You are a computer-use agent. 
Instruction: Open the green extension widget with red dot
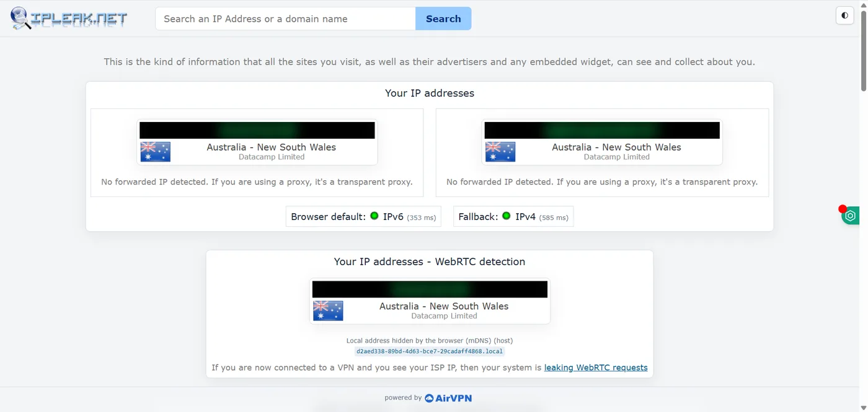point(850,215)
